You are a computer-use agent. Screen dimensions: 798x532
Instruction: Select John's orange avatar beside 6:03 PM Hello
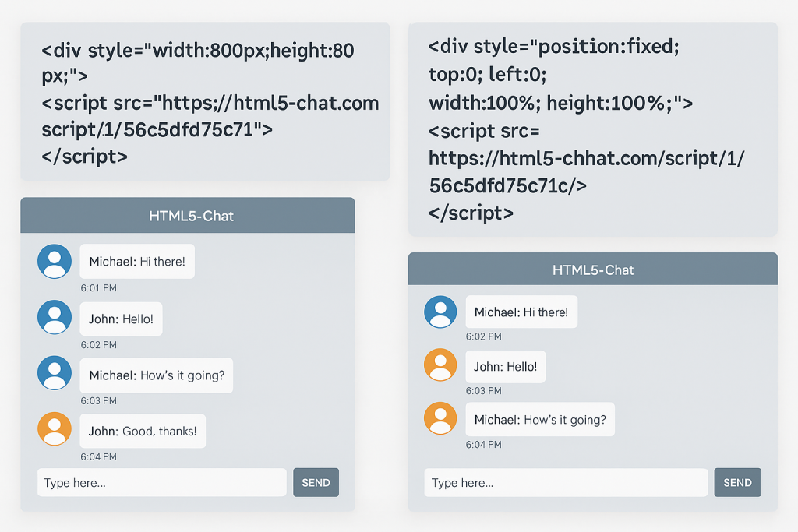440,365
